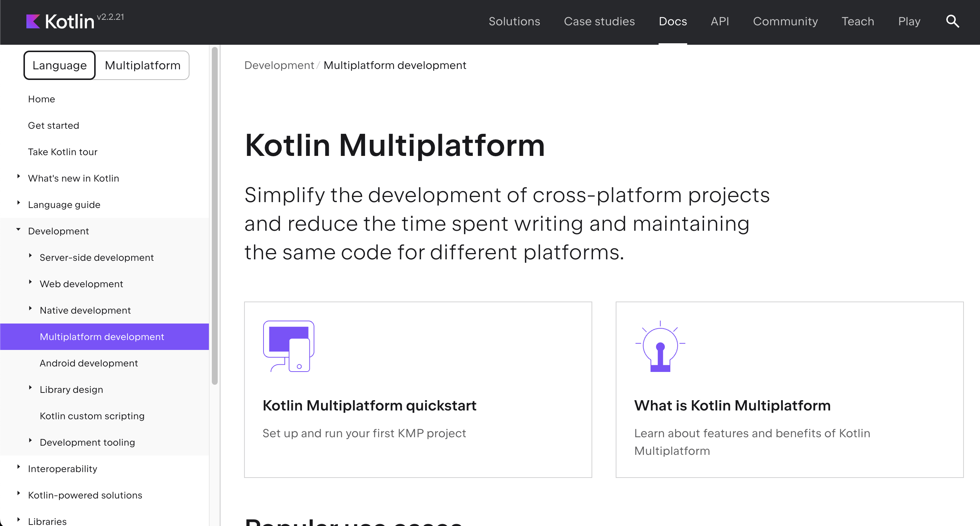Image resolution: width=980 pixels, height=526 pixels.
Task: Open Library design label in sidebar
Action: tap(71, 390)
